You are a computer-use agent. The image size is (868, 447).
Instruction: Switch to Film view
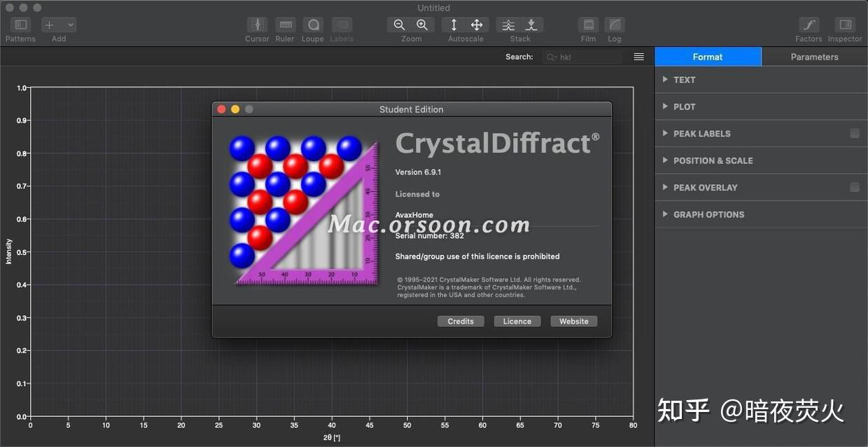pos(589,25)
